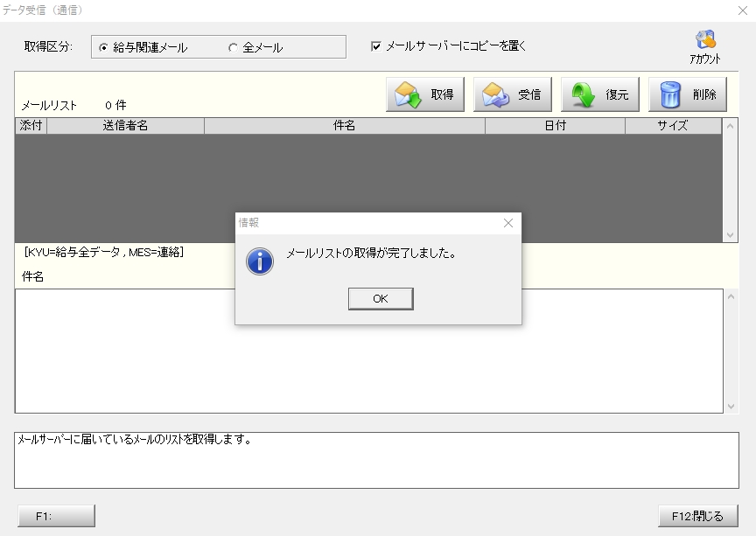Click the F12:閉じる button
This screenshot has width=756, height=536.
click(697, 516)
